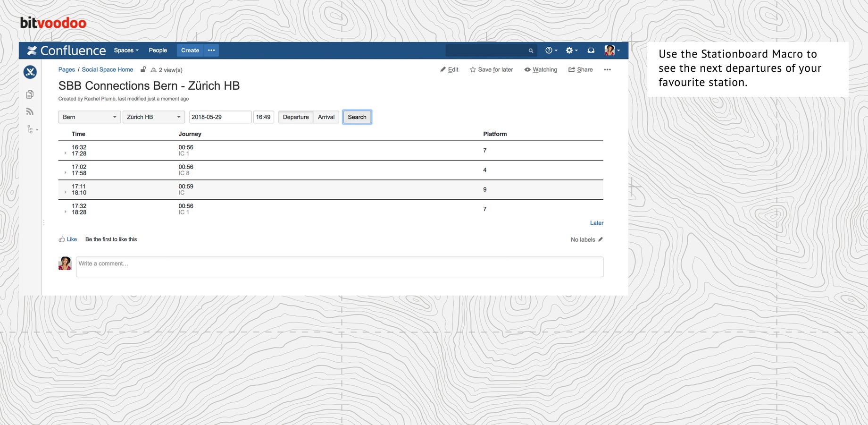The image size is (868, 425).
Task: Click Save for later star
Action: (x=491, y=69)
